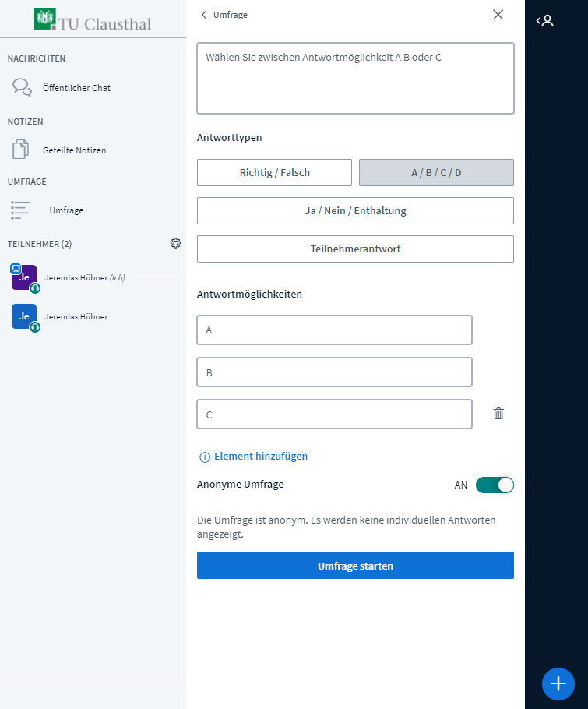Select the A / B / C / D answer type

(436, 172)
